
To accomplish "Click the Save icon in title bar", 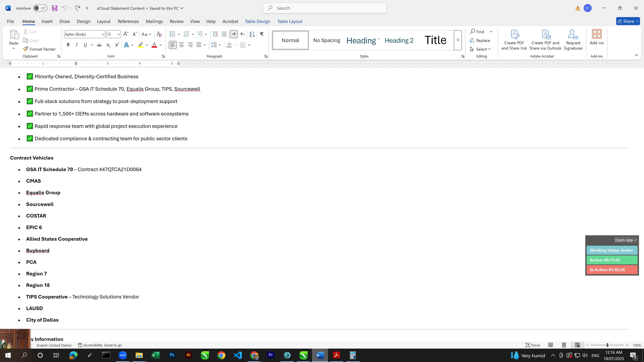I will pyautogui.click(x=55, y=8).
